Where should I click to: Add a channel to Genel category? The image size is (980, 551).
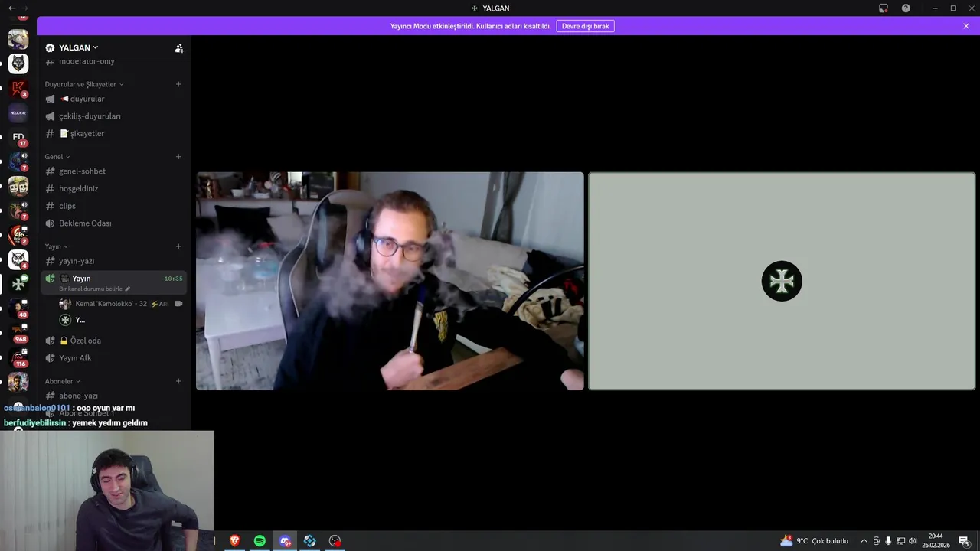click(178, 157)
